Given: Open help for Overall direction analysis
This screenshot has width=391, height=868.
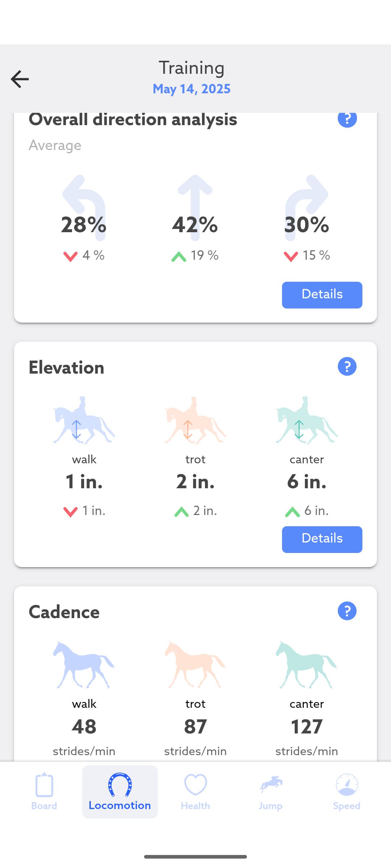Looking at the screenshot, I should 347,120.
